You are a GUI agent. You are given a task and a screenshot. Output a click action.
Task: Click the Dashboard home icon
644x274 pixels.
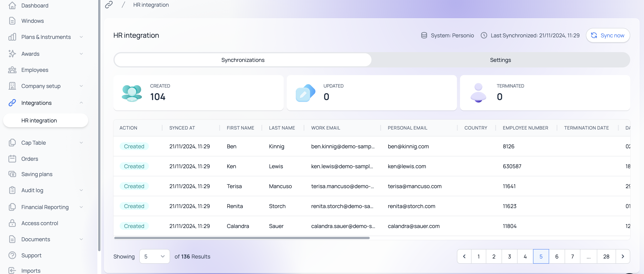(x=12, y=5)
